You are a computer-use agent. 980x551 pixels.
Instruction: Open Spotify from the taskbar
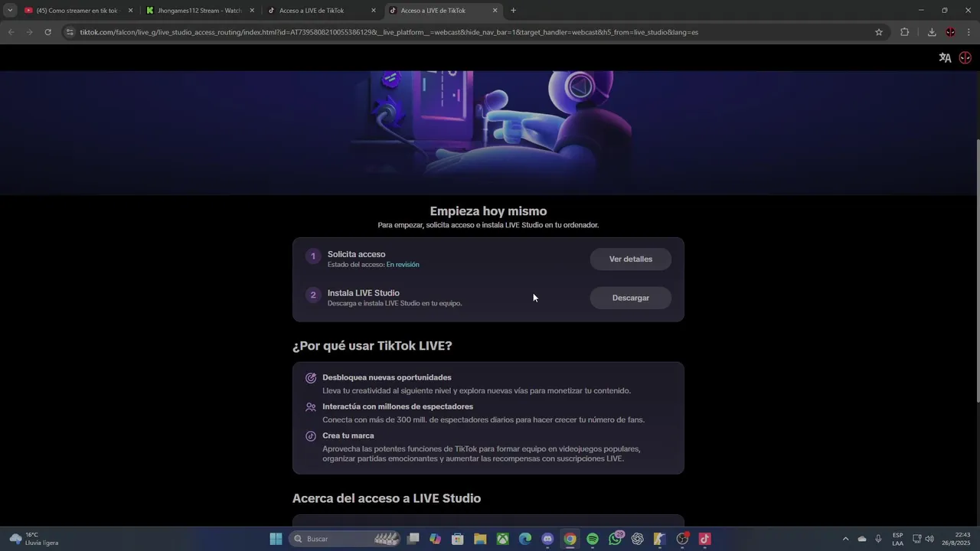coord(593,539)
